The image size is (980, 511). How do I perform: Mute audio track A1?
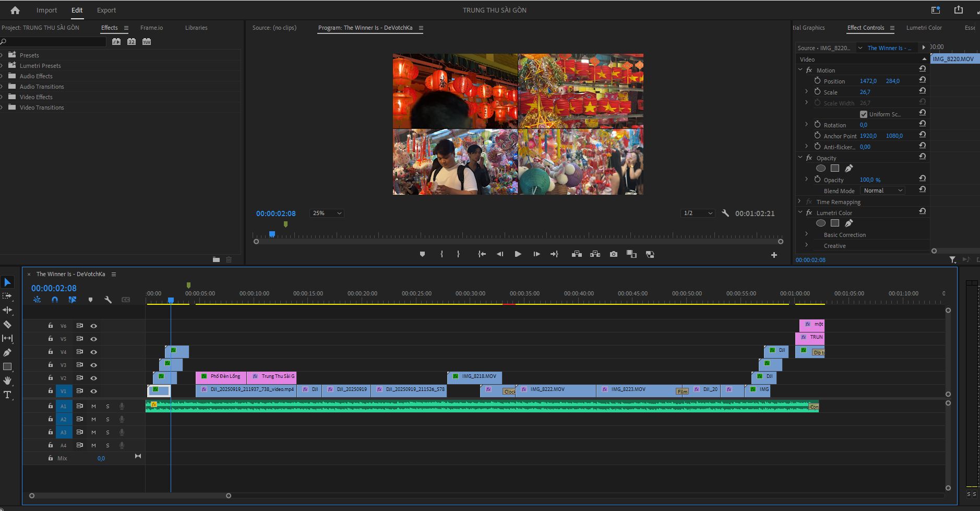[x=93, y=406]
